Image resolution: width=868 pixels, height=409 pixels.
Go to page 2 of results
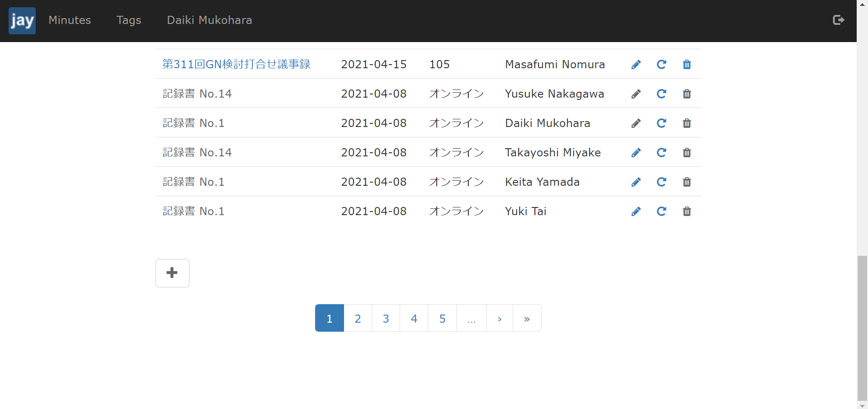358,319
